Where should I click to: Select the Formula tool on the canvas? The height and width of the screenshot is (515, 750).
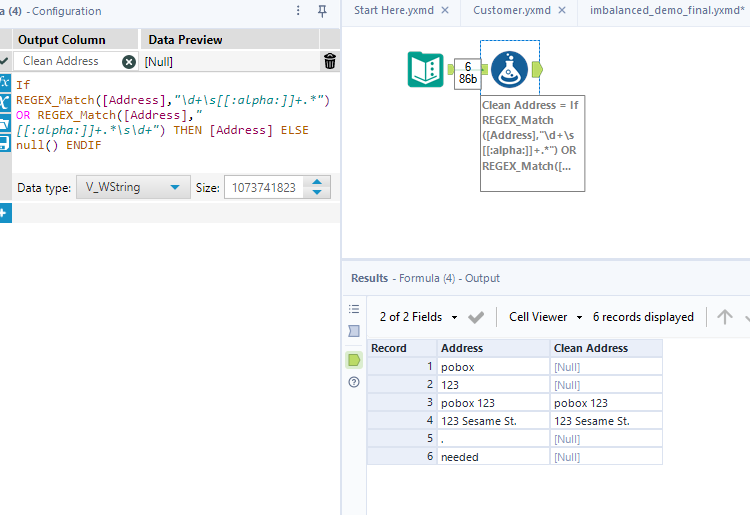click(509, 68)
